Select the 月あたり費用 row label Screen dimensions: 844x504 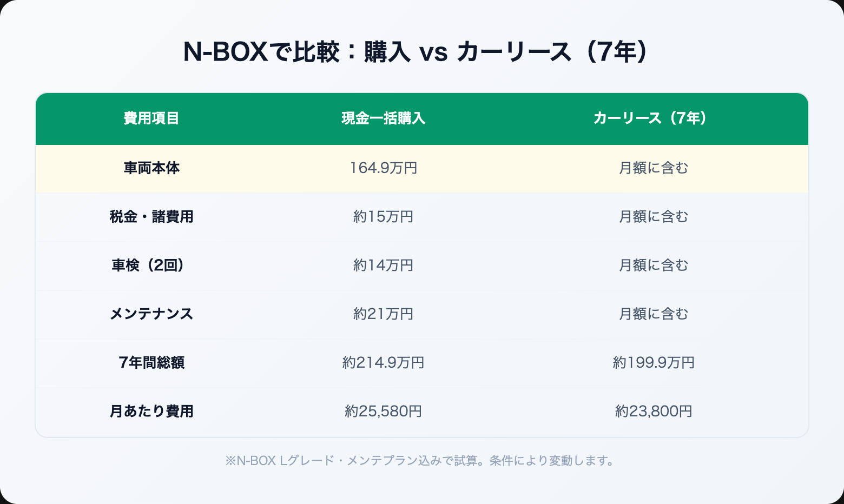(151, 412)
